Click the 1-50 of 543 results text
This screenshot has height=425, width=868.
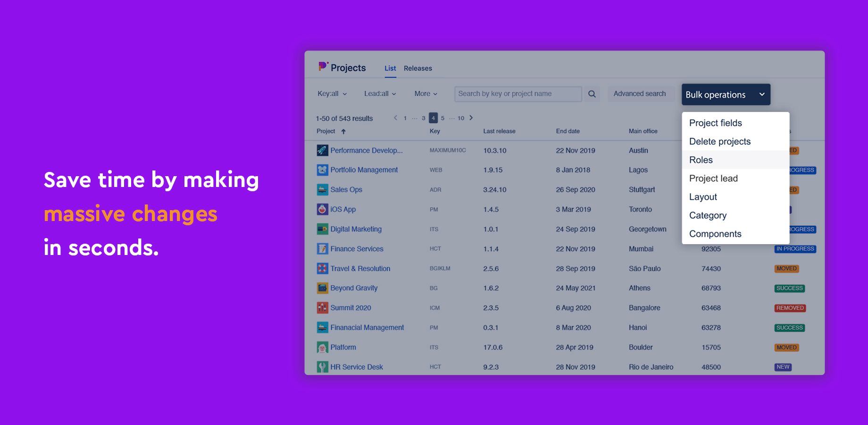point(344,119)
